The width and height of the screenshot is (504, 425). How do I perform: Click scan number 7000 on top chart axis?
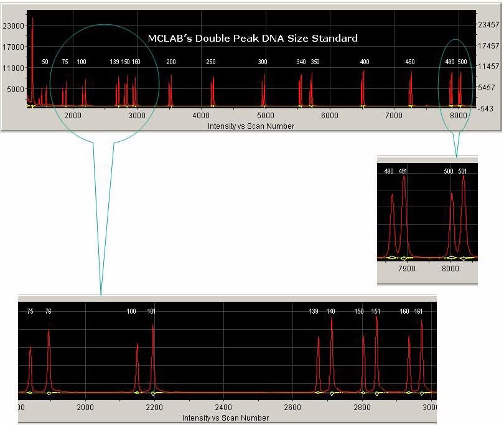tap(394, 115)
